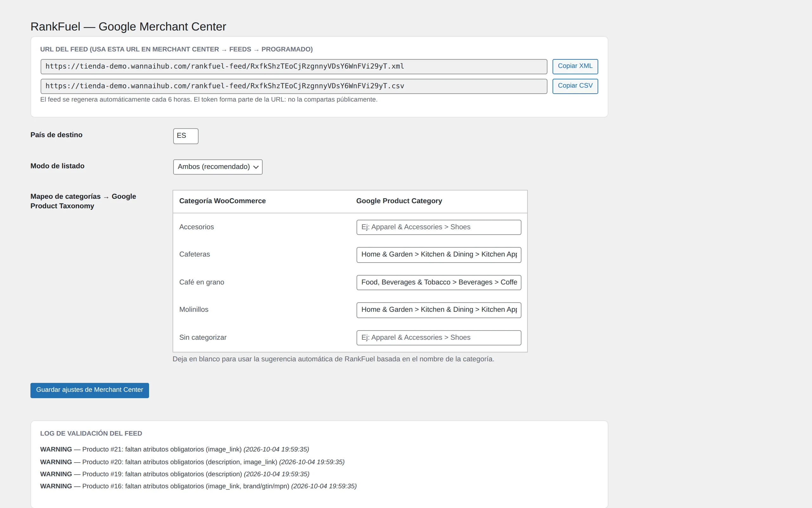Click the warning for Producto #16

(198, 486)
